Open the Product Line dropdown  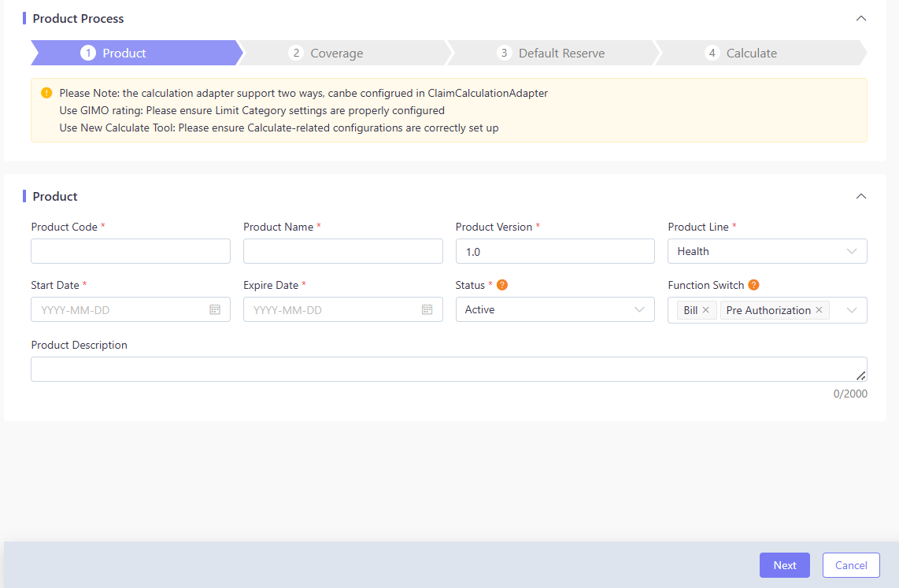pyautogui.click(x=767, y=251)
